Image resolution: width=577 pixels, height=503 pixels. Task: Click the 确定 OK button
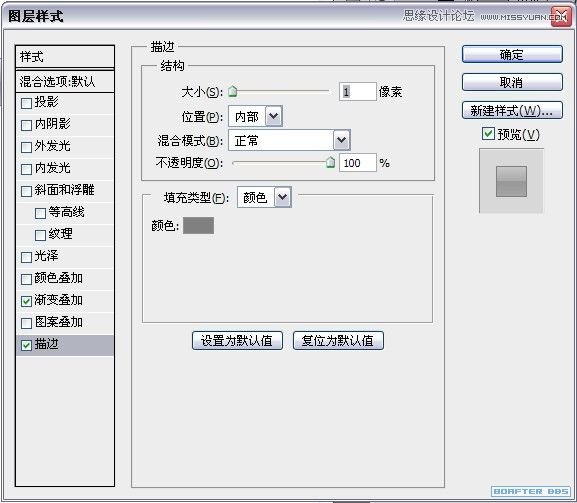pyautogui.click(x=512, y=54)
